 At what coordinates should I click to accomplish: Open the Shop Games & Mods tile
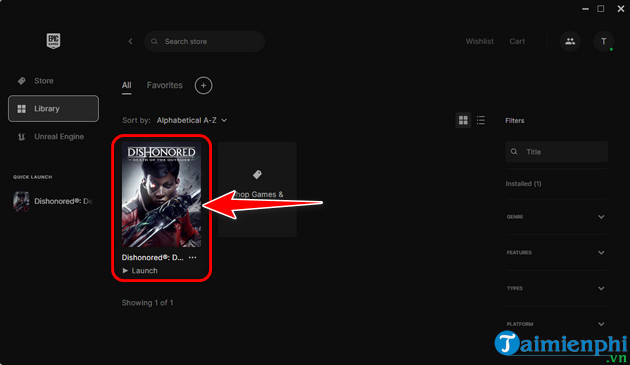coord(257,189)
